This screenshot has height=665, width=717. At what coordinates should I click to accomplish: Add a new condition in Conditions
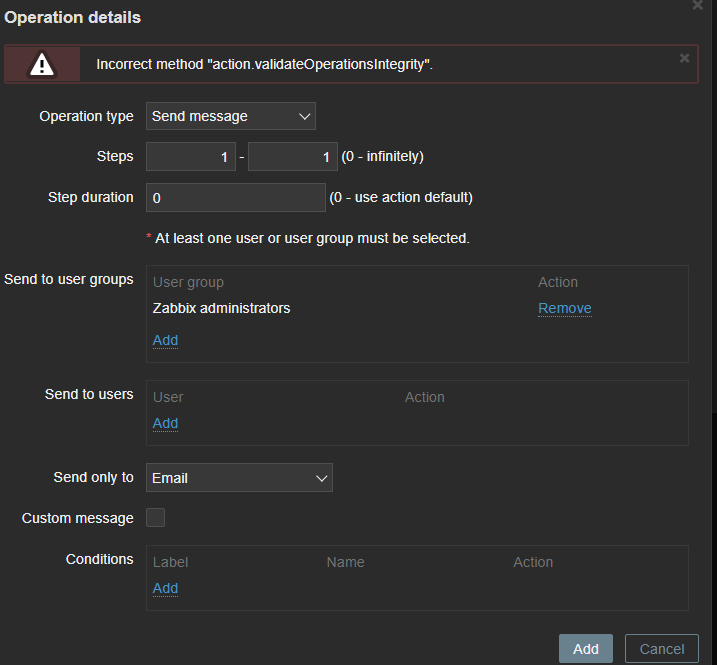coord(165,588)
